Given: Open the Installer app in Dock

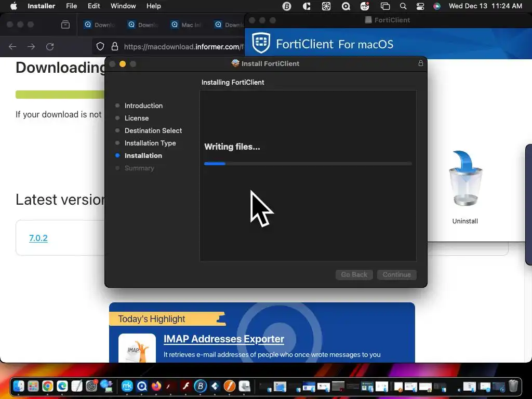Looking at the screenshot, I should [x=244, y=386].
